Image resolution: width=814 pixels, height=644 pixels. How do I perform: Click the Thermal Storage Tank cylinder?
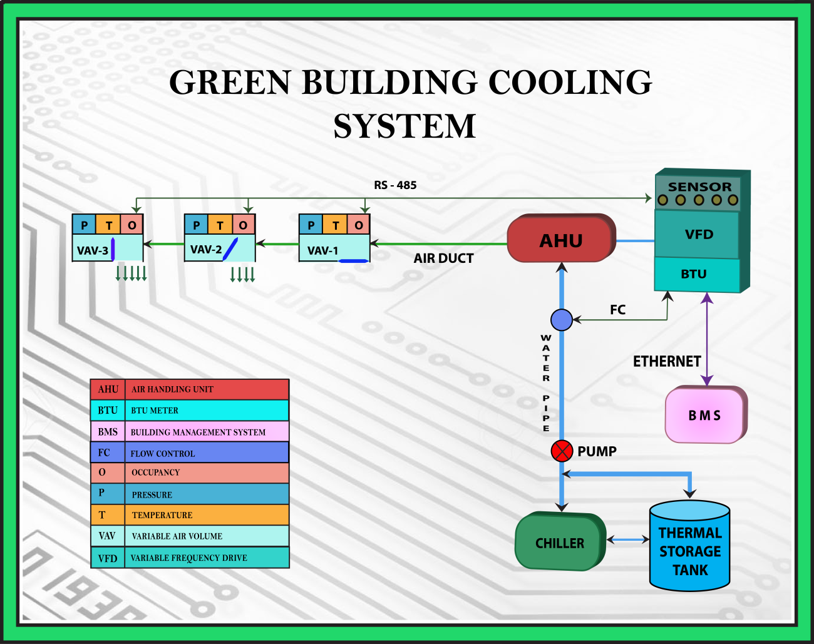(690, 546)
